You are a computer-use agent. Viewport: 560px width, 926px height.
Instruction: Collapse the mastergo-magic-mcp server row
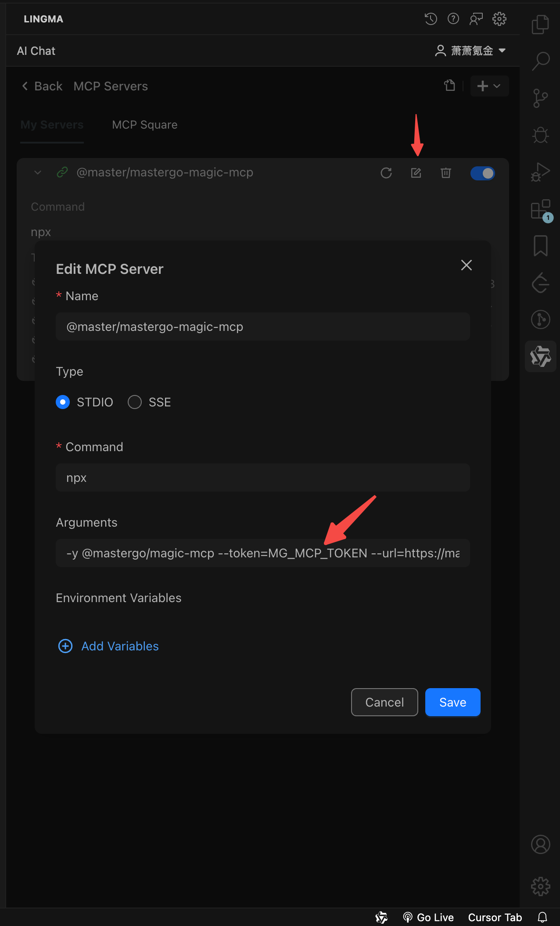(38, 172)
